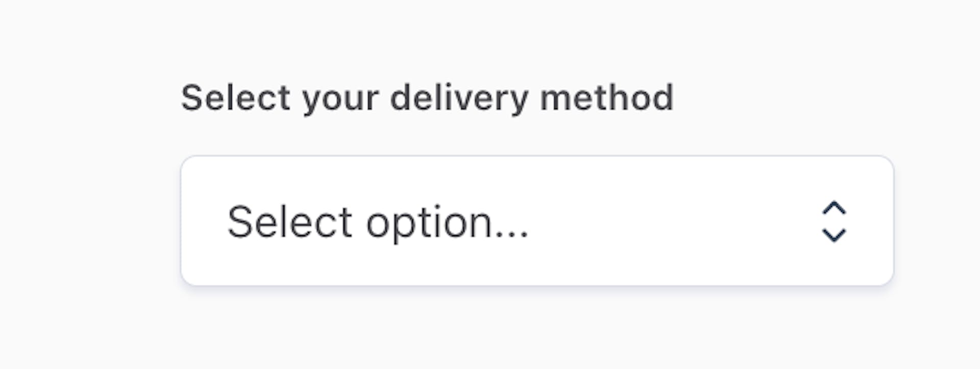
Task: Click the downward chevron of the selector icon
Action: (834, 235)
